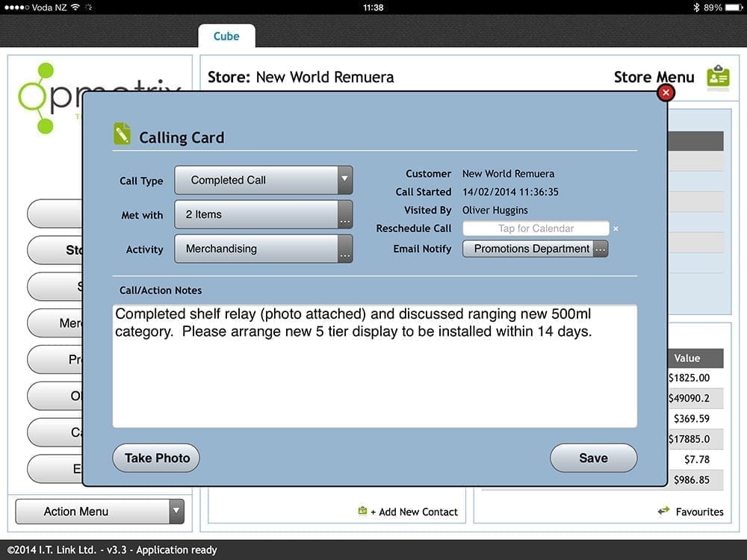Click the Bluetooth status icon
Screen dimensions: 747x560
[x=695, y=7]
